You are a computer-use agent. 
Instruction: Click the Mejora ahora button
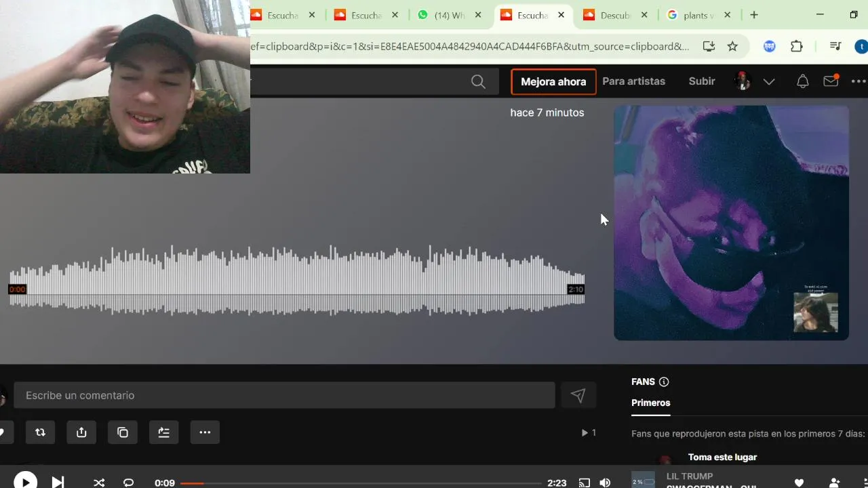point(553,81)
